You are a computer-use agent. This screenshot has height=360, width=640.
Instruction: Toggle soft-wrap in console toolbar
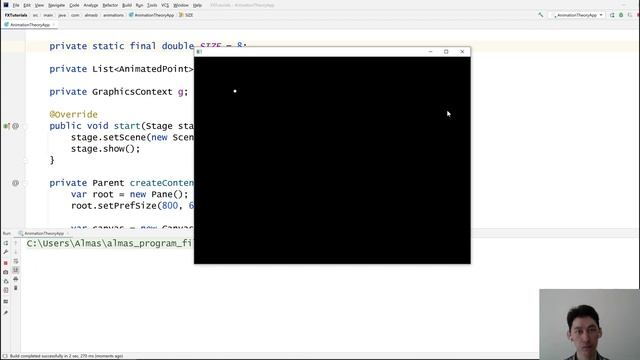(16, 261)
